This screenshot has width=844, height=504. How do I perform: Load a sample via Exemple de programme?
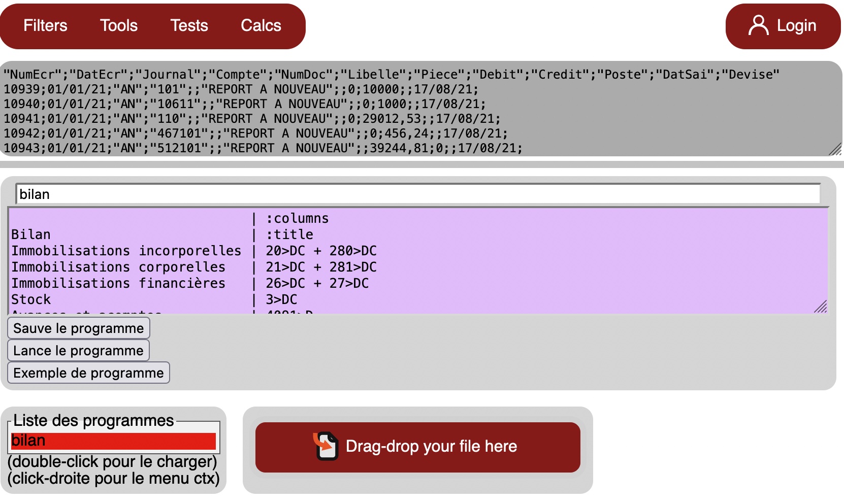click(88, 373)
